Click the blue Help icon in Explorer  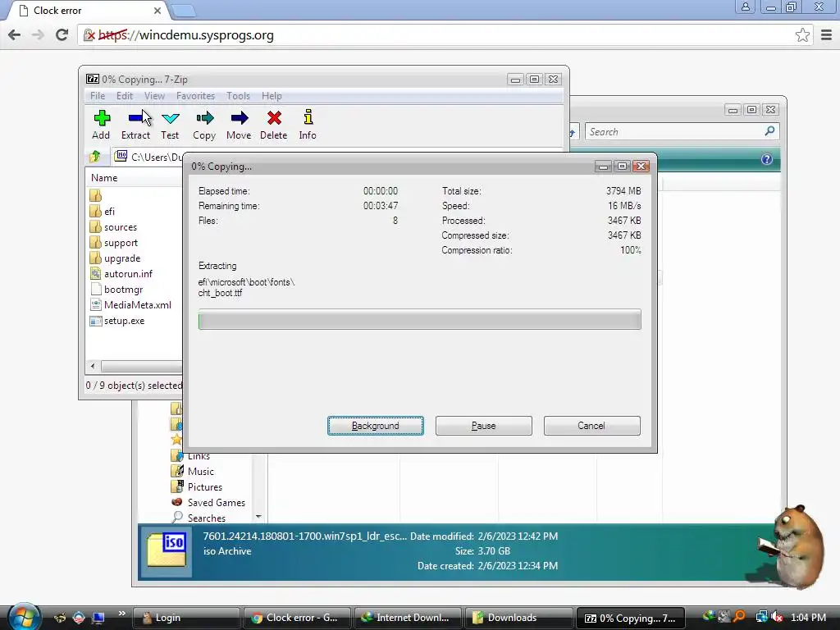(x=767, y=159)
